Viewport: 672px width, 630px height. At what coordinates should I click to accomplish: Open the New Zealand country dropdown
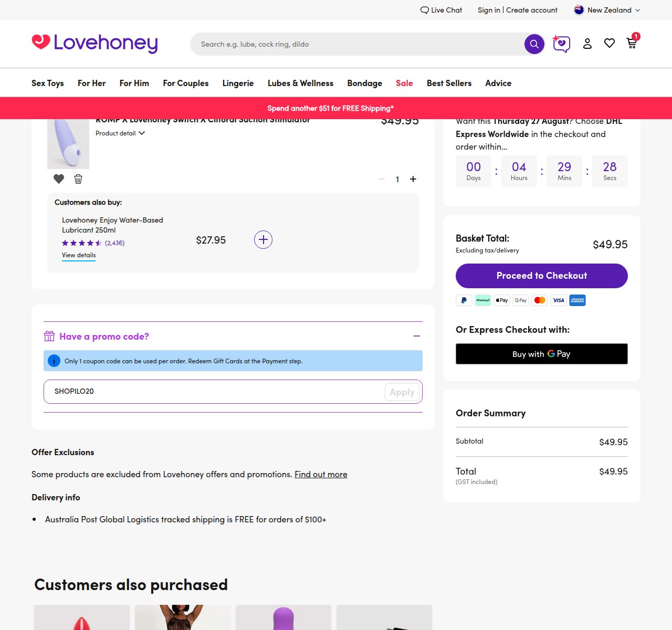pos(607,10)
